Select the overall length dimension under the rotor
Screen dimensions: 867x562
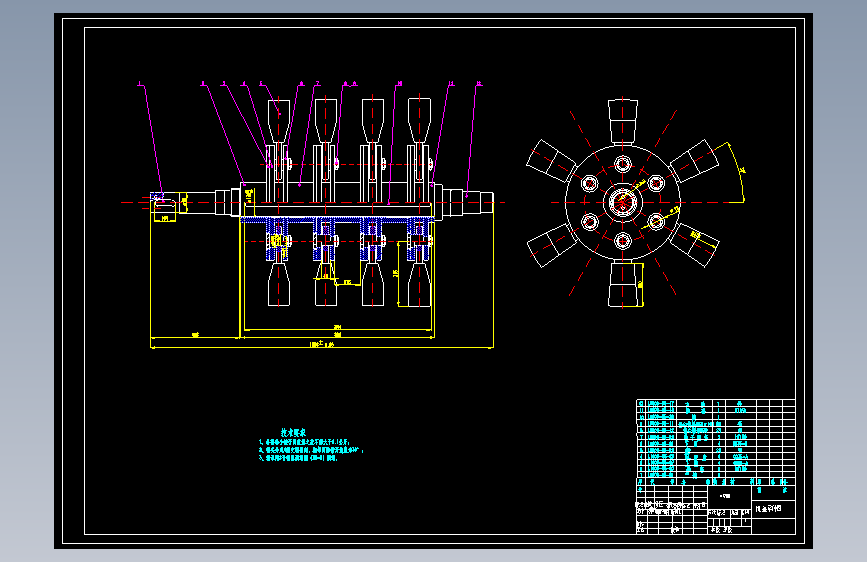point(322,346)
